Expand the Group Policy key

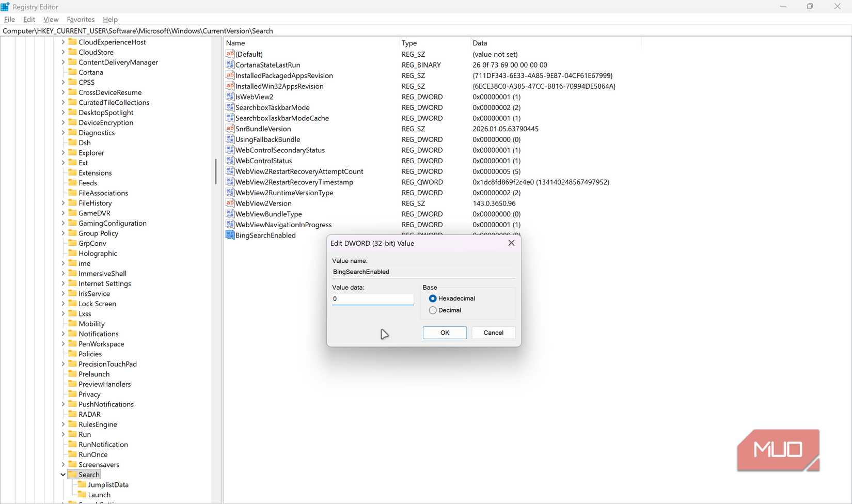pyautogui.click(x=63, y=233)
